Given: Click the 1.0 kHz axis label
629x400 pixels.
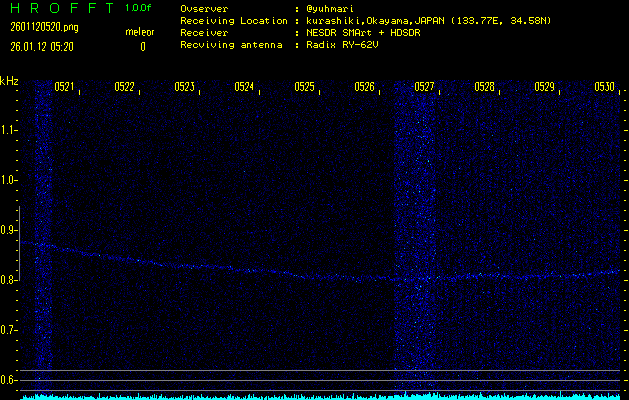Looking at the screenshot, I should tap(10, 180).
